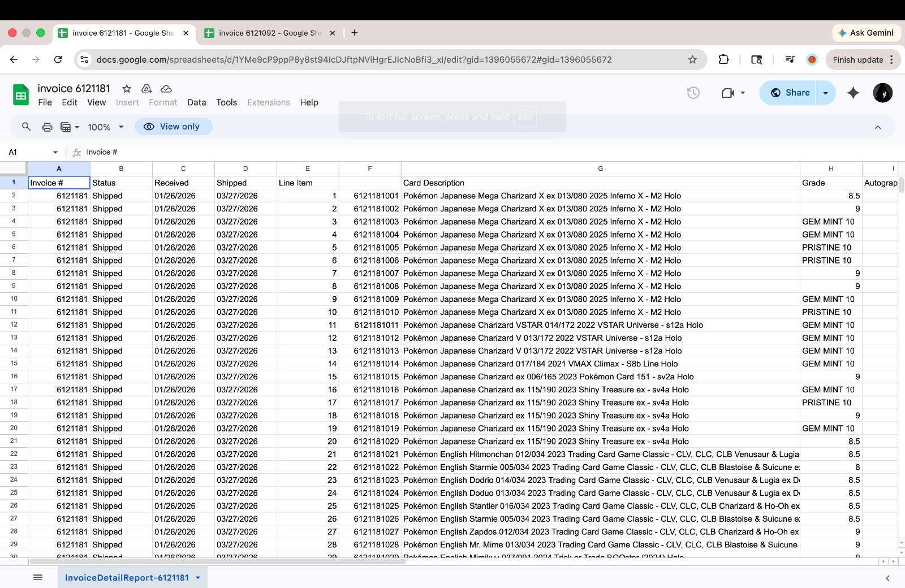Collapse the toolbar with the chevron

click(877, 127)
